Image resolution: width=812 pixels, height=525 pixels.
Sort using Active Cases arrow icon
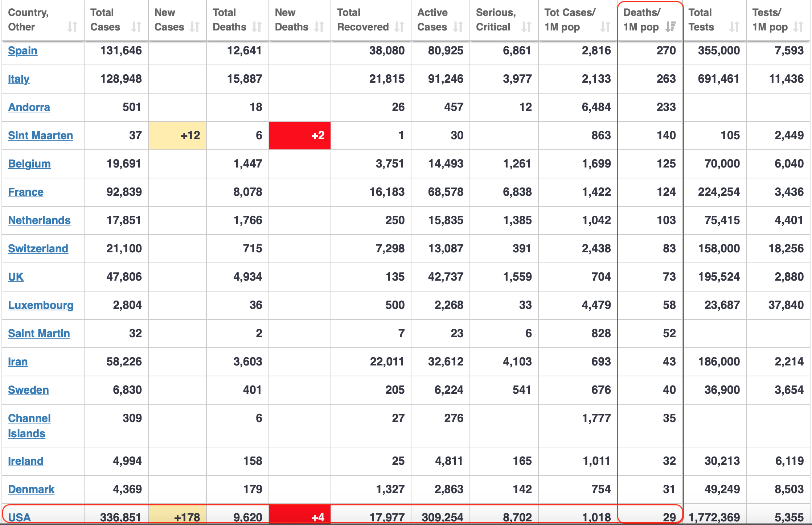coord(458,27)
